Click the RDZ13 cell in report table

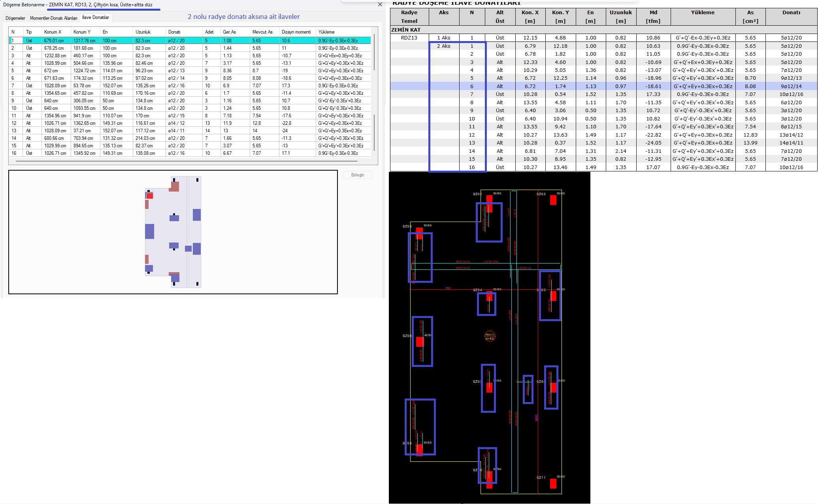click(x=409, y=38)
